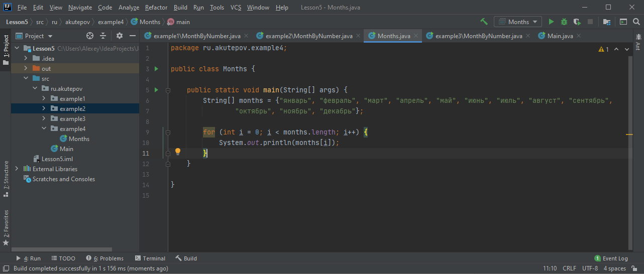Expand the out folder
Screen dimensions: 644x274
click(26, 69)
